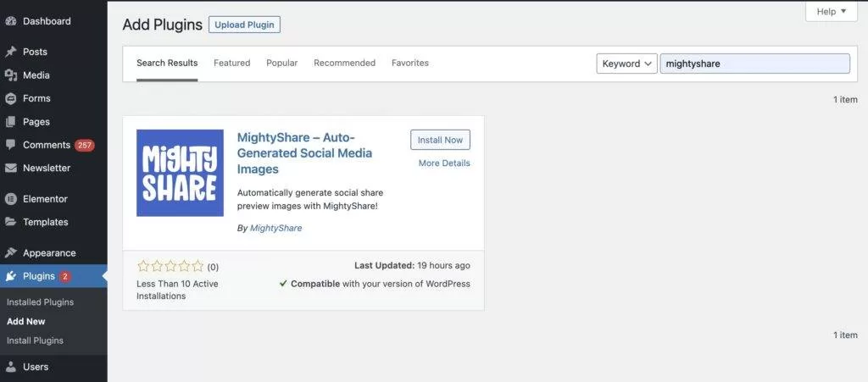Open Install Plugins submenu item
The width and height of the screenshot is (868, 382).
pos(35,340)
